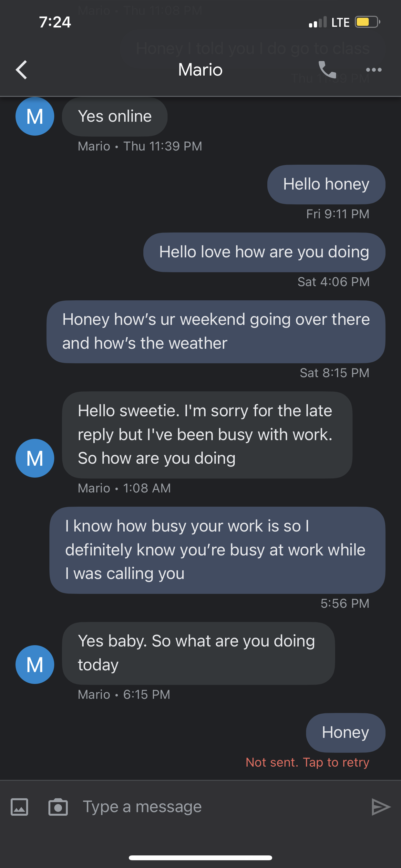
Task: Select the 'Hello honey' message bubble
Action: (326, 184)
